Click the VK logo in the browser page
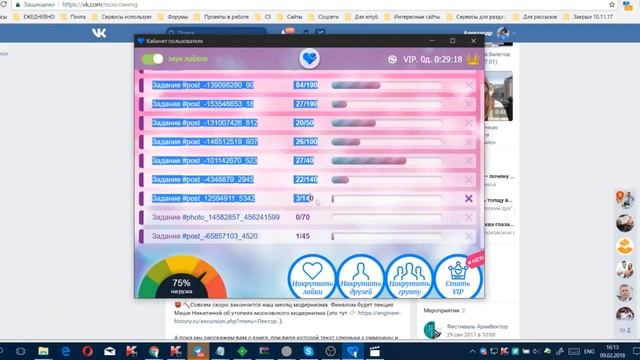The height and width of the screenshot is (360, 640). pyautogui.click(x=99, y=33)
